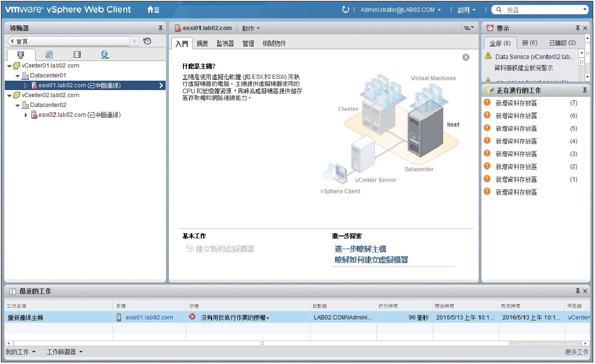Open the 說明 help dropdown
Screen dimensions: 595x364
[x=466, y=10]
